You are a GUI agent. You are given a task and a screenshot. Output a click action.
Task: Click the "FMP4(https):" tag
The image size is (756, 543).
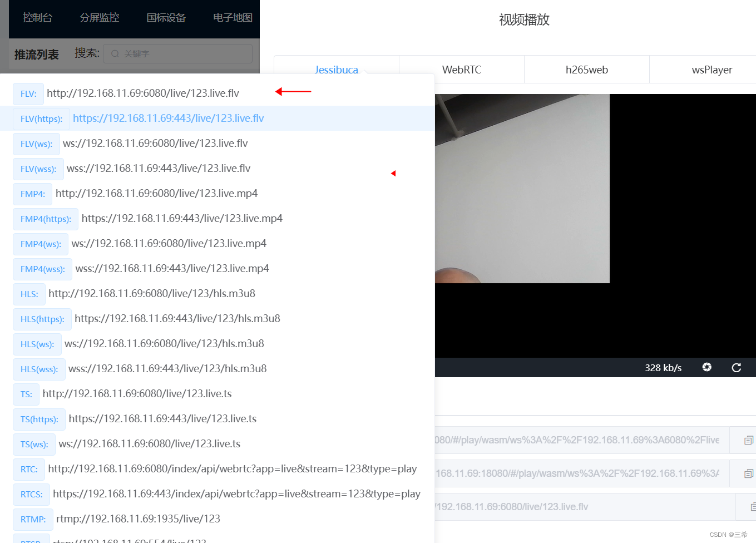click(46, 219)
